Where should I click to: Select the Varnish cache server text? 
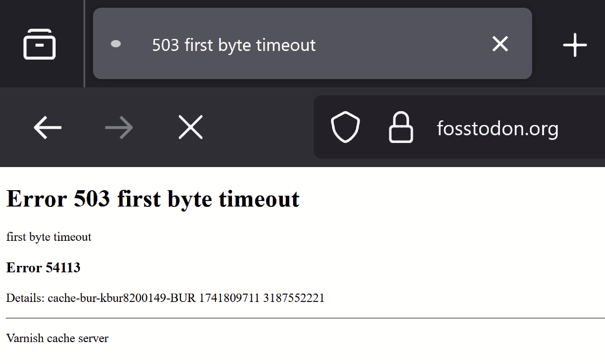click(57, 338)
